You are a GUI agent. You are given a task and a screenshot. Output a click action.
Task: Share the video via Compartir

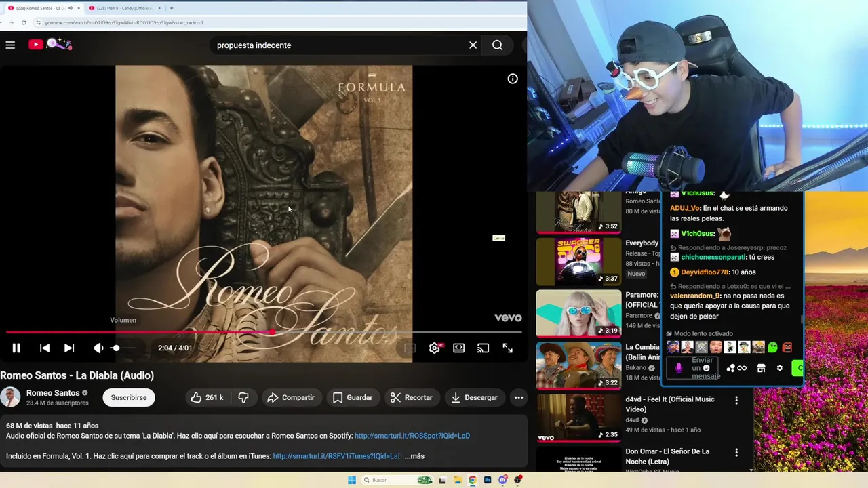(x=290, y=397)
